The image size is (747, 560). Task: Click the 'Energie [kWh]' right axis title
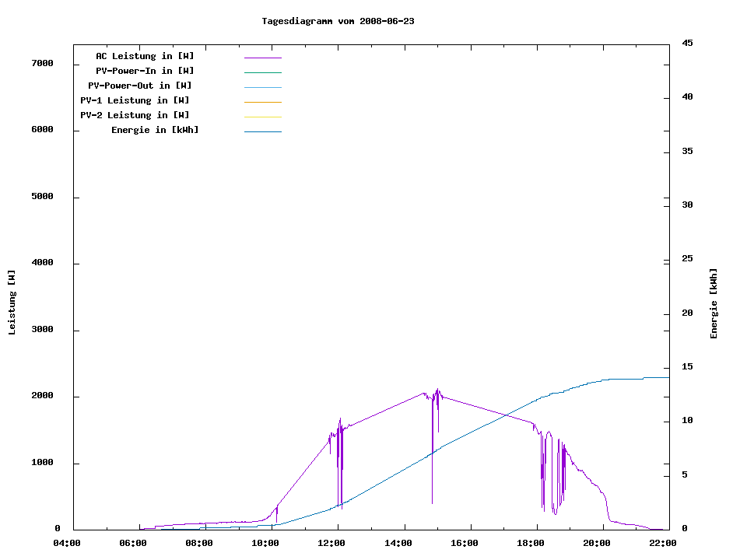[x=714, y=303]
